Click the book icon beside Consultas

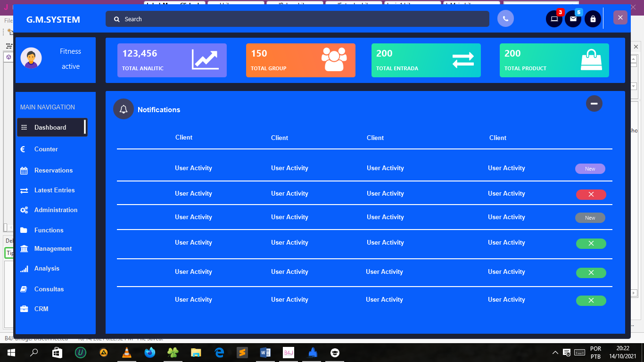click(x=24, y=289)
